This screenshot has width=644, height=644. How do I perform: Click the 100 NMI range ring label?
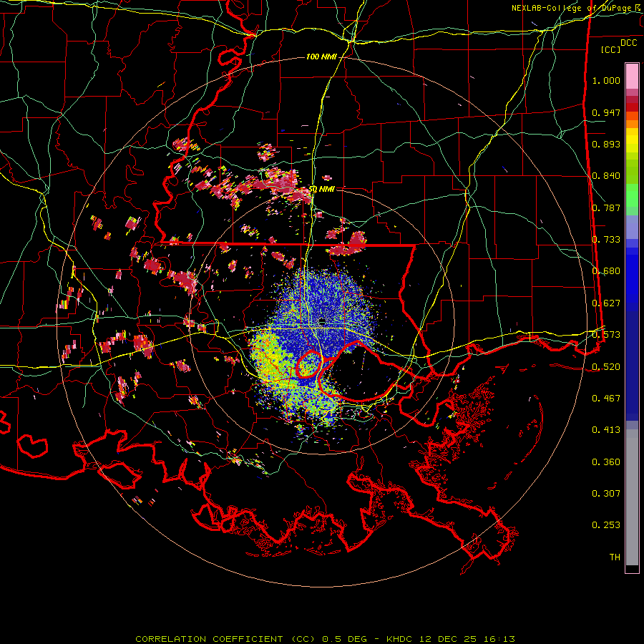point(321,57)
